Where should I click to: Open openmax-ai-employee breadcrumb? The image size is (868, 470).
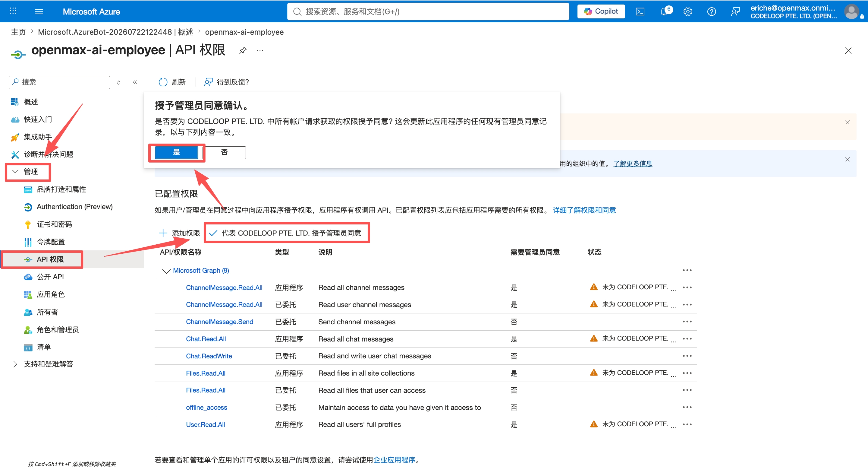coord(244,32)
